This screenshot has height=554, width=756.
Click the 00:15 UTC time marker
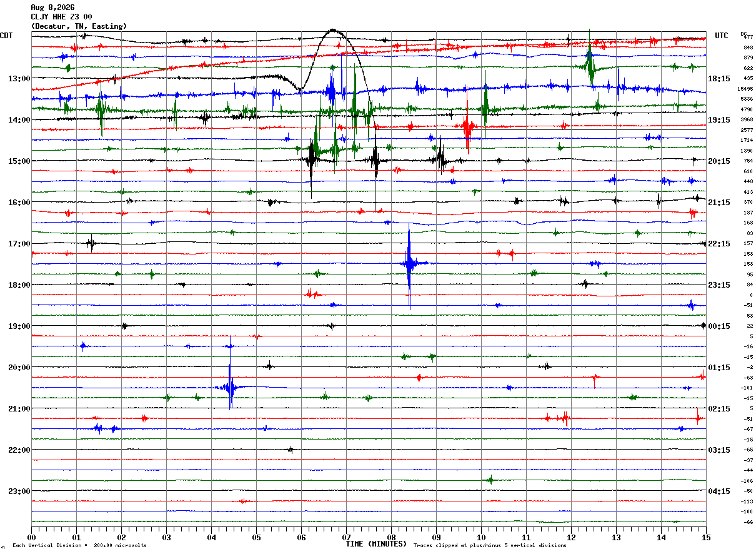719,326
